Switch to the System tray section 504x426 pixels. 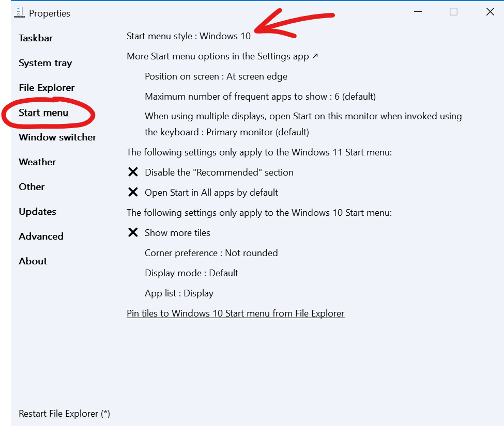[x=45, y=63]
